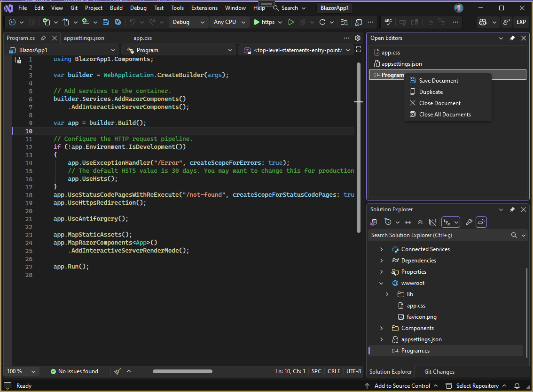533x392 pixels.
Task: Click the editor vertical scrollbar thumb
Action: point(359,147)
